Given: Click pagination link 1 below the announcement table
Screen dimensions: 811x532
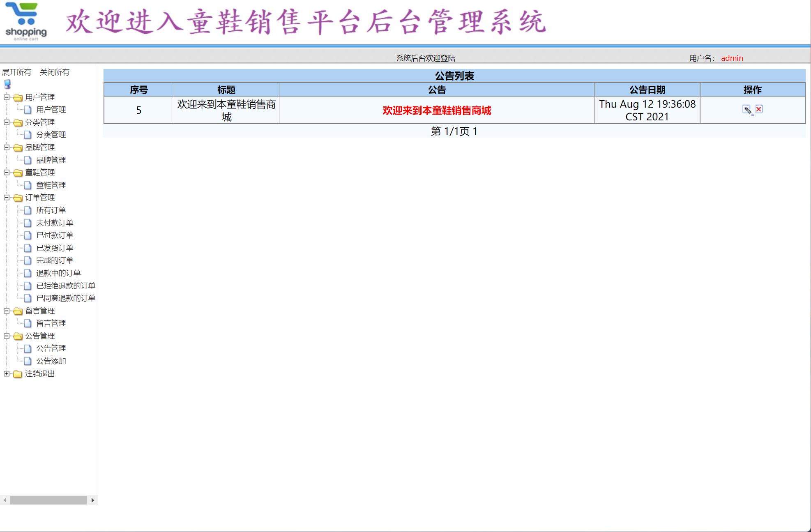Looking at the screenshot, I should (475, 131).
